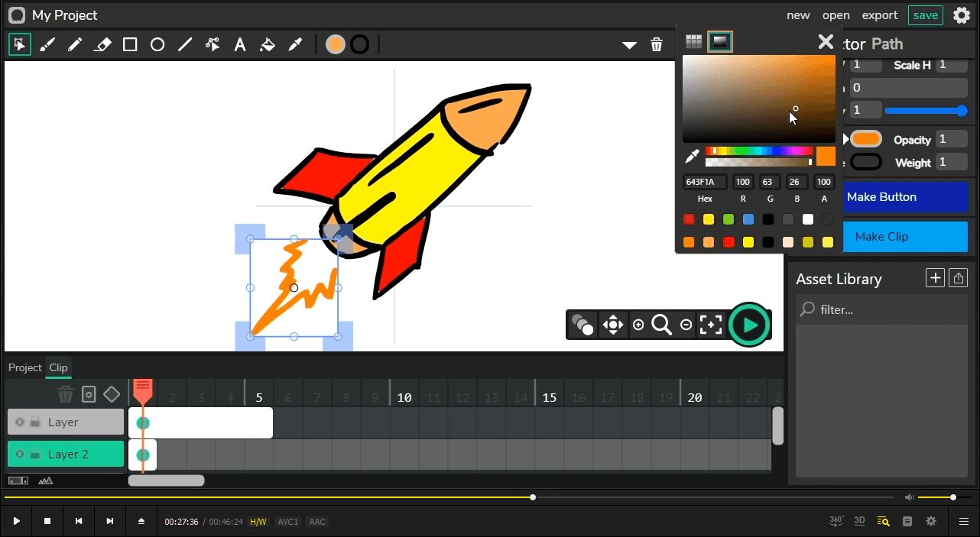Click the Make Button button

(x=881, y=197)
